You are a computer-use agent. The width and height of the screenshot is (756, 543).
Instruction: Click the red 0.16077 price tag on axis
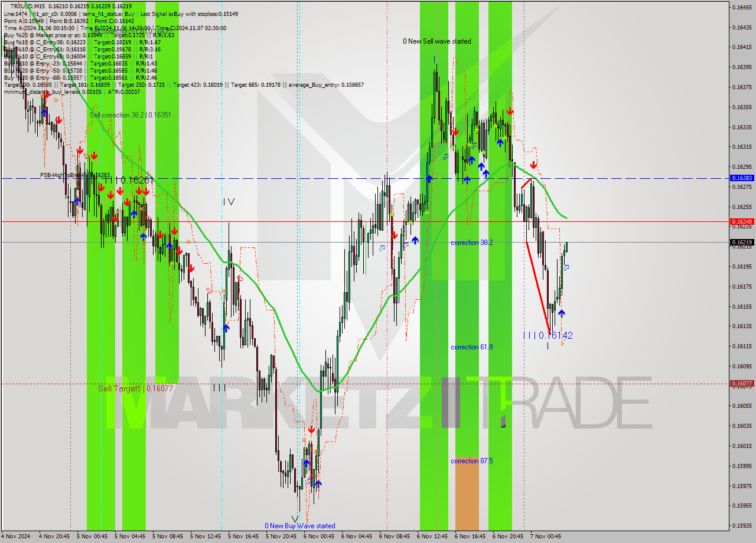click(x=742, y=384)
